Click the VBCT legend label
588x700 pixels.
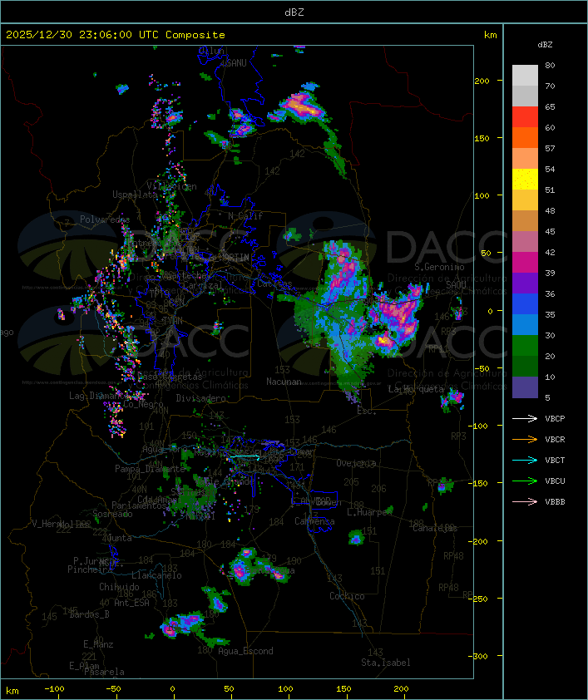pos(555,460)
